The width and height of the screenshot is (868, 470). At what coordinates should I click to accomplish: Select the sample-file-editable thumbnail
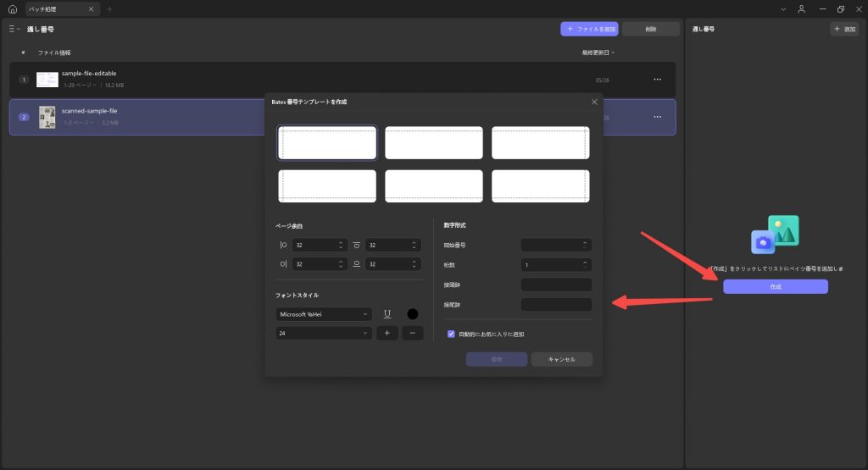click(47, 80)
